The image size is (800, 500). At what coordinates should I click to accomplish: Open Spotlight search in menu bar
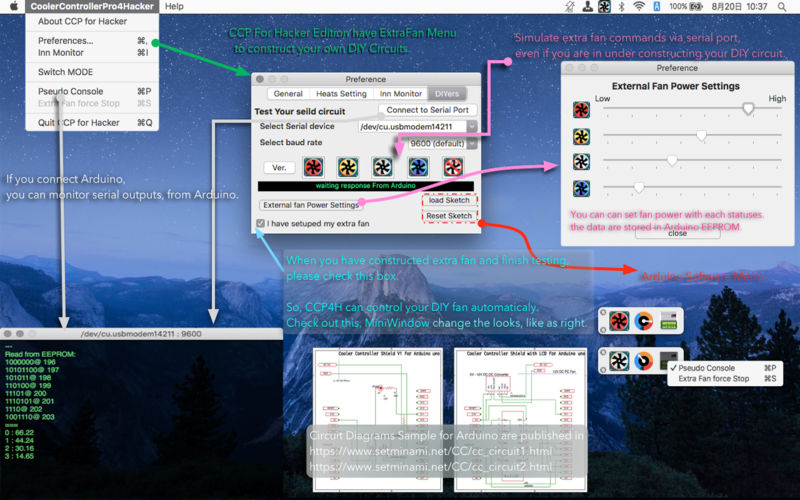coord(782,7)
